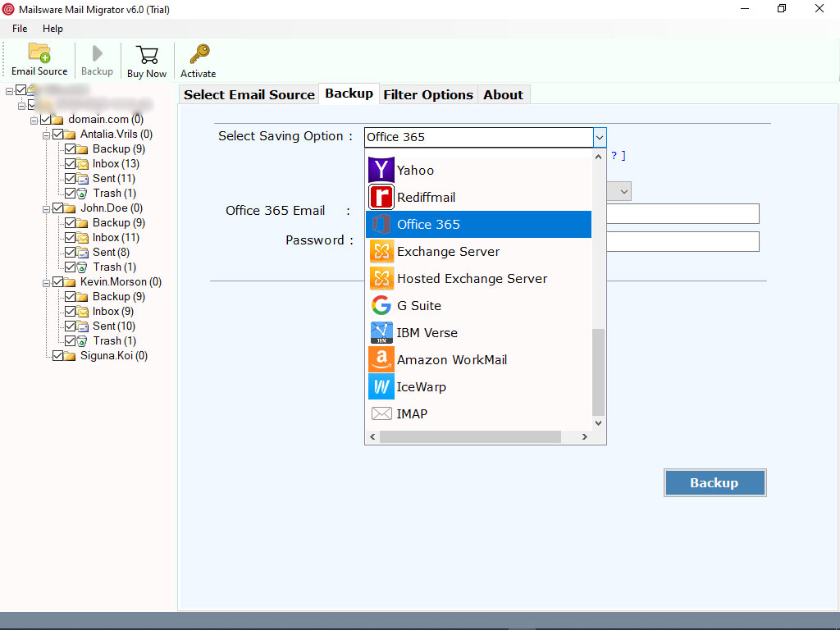This screenshot has height=630, width=840.
Task: Select Kevin.Morson Backup (9) folder text
Action: tap(119, 296)
